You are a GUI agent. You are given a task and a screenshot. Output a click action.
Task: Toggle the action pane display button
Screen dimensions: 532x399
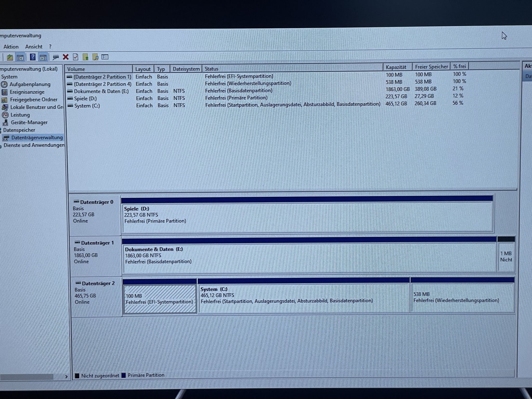(43, 57)
